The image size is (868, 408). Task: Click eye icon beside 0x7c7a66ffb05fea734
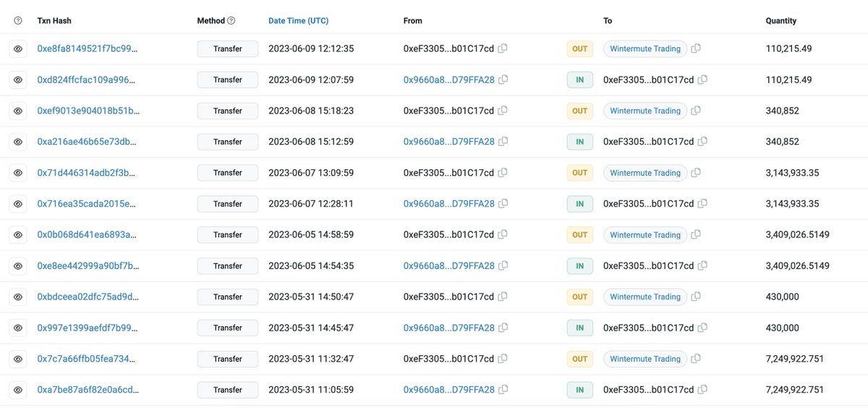point(18,359)
